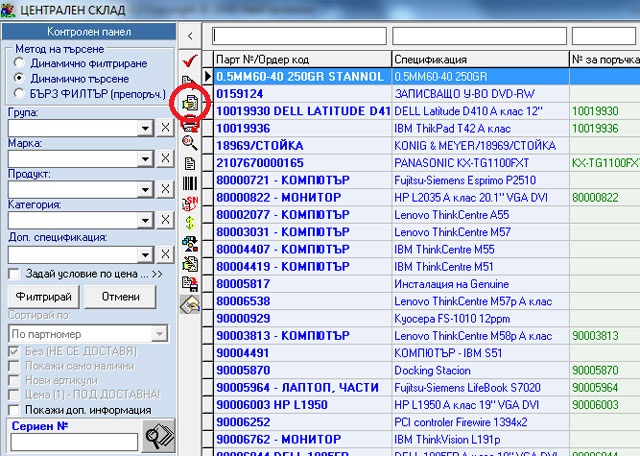Click the app icon in the title bar
The image size is (640, 456).
8,9
